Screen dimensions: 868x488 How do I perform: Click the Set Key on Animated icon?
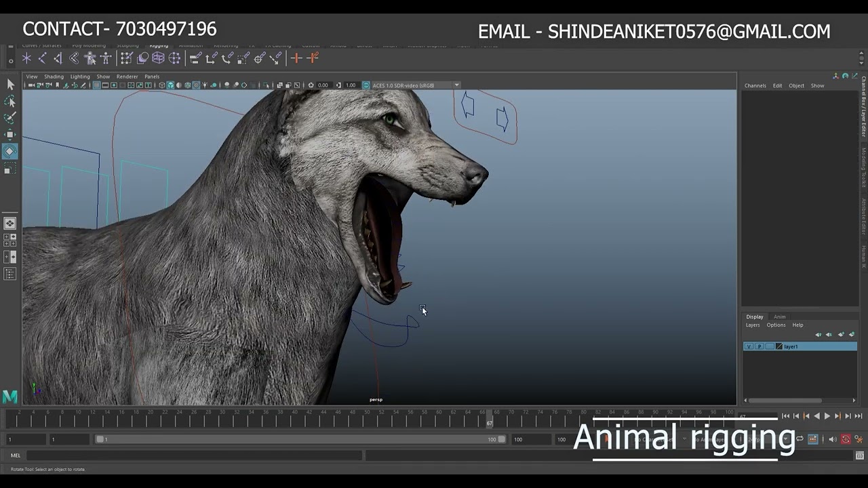coord(313,58)
